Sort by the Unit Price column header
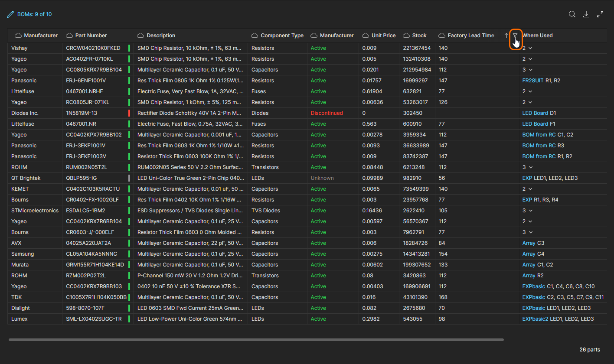The image size is (614, 364). (x=383, y=36)
